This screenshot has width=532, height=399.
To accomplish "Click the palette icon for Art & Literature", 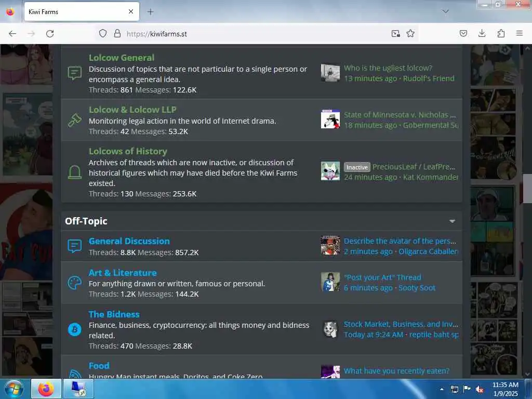I will coord(74,283).
